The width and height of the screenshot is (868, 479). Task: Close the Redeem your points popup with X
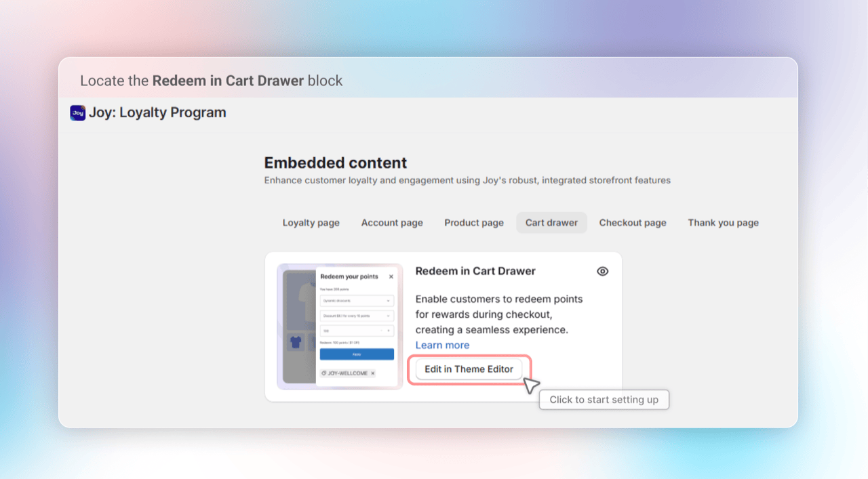(391, 276)
